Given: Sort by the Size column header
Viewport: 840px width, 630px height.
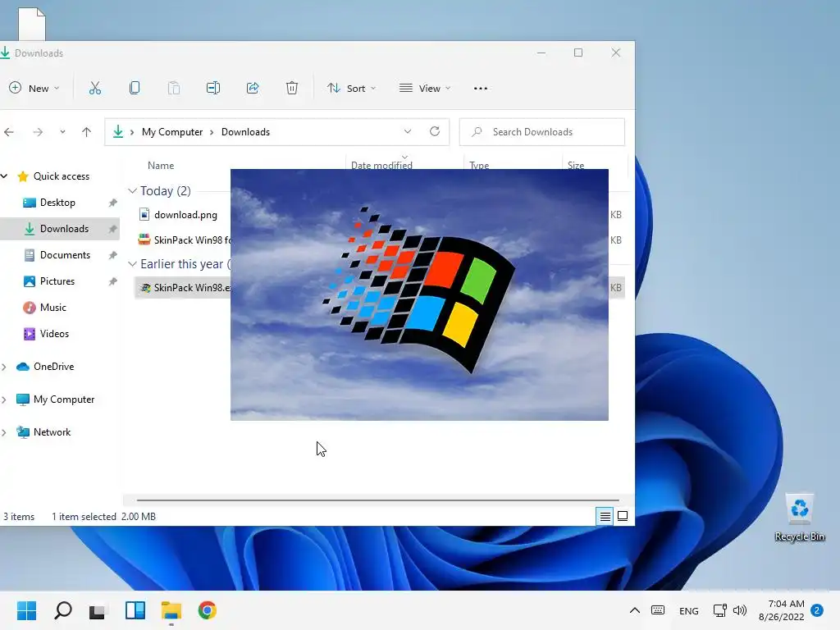Looking at the screenshot, I should click(576, 166).
